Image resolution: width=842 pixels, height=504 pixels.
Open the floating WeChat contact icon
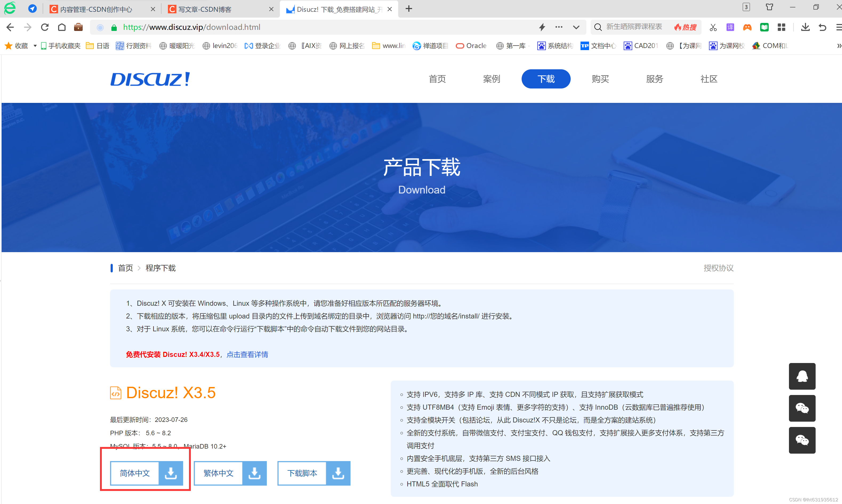[x=802, y=409]
